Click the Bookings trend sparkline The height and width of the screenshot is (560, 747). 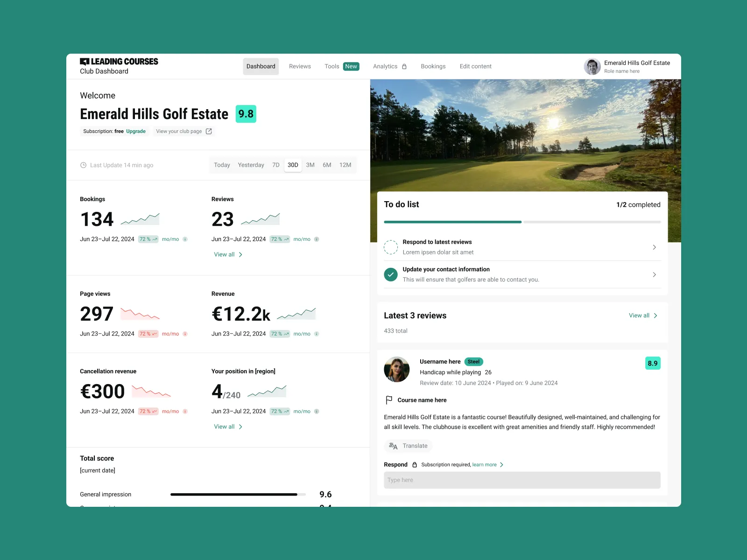pos(140,219)
